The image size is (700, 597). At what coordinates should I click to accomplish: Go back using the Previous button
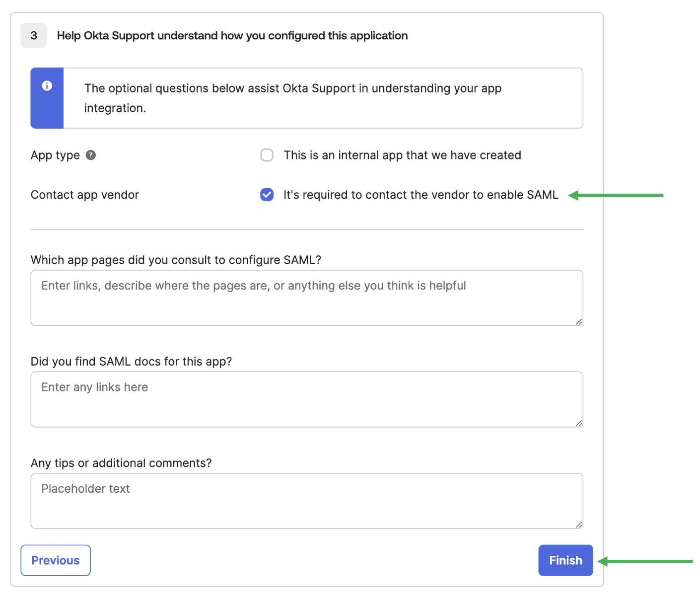tap(56, 560)
